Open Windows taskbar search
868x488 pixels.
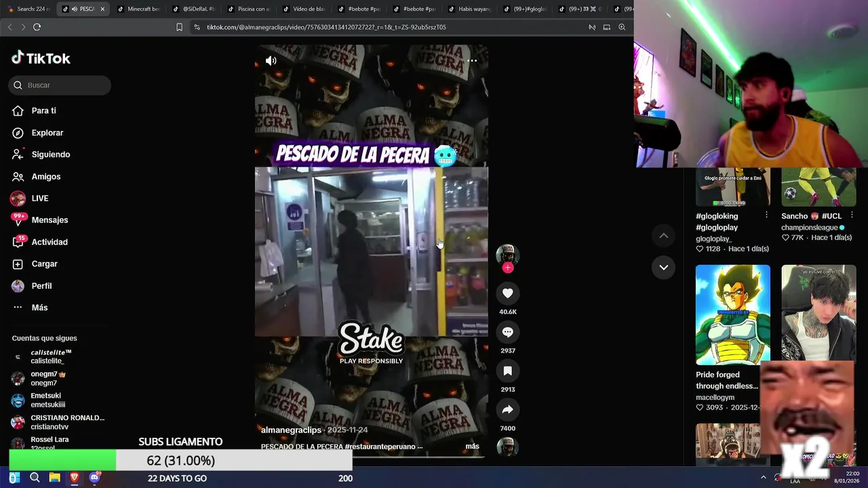tap(35, 478)
